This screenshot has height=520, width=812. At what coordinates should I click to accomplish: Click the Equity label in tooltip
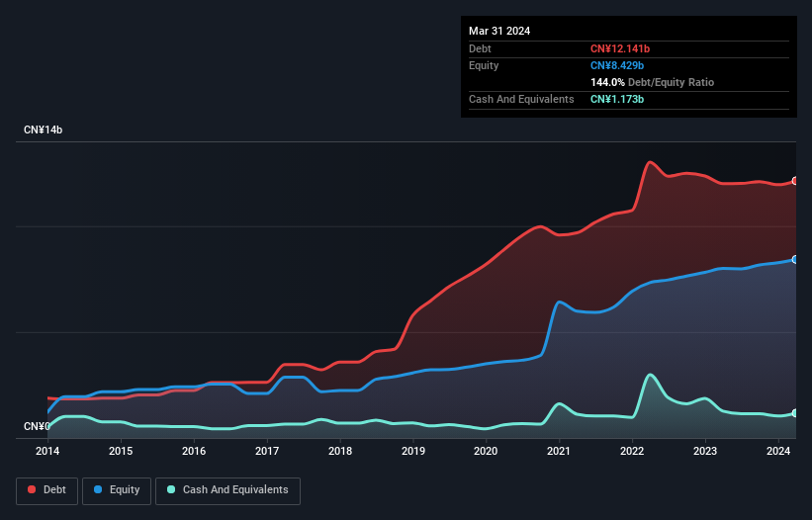click(484, 65)
